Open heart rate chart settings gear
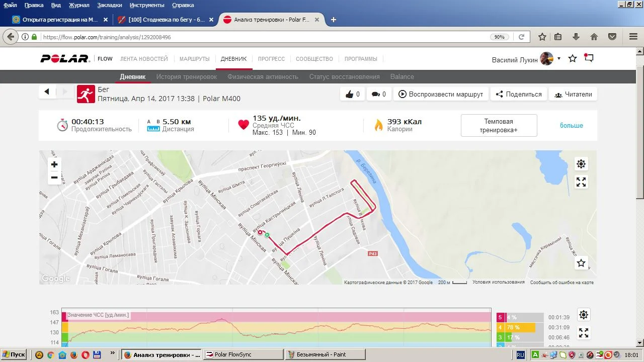The height and width of the screenshot is (362, 644). [x=584, y=315]
